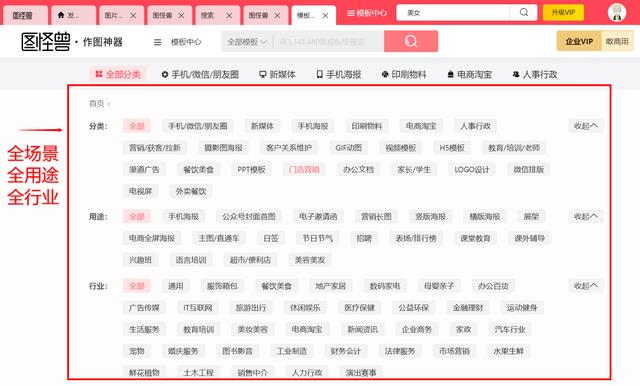Open 手机/微信/朋友圈 in the navigation bar

200,74
